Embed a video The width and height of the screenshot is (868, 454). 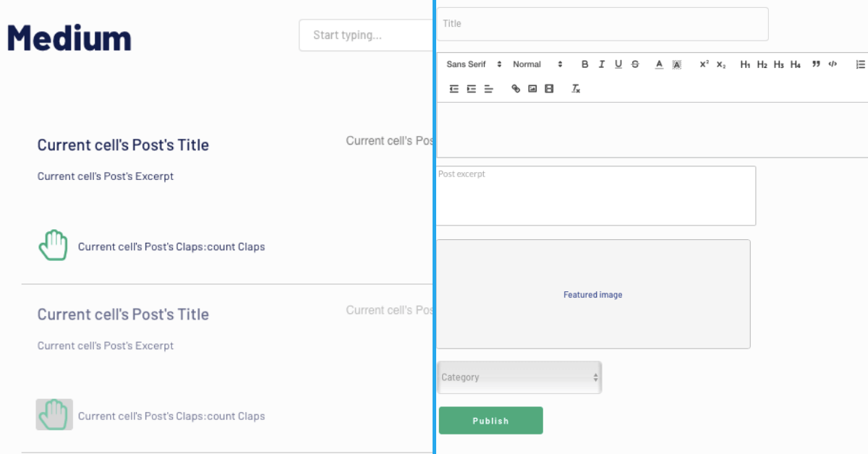(550, 88)
